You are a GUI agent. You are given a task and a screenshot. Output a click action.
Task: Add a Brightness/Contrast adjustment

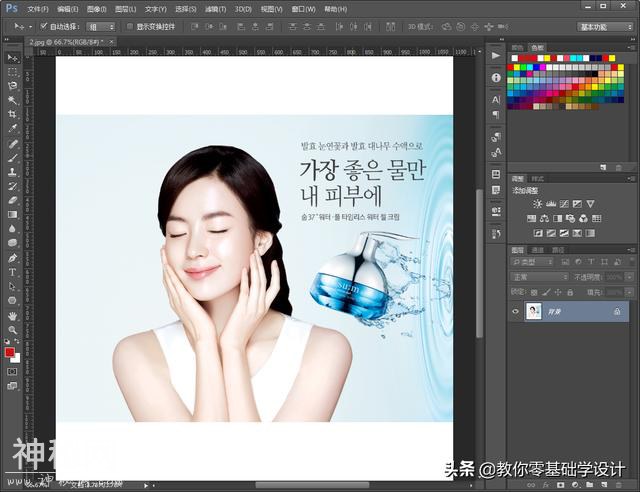(x=537, y=204)
